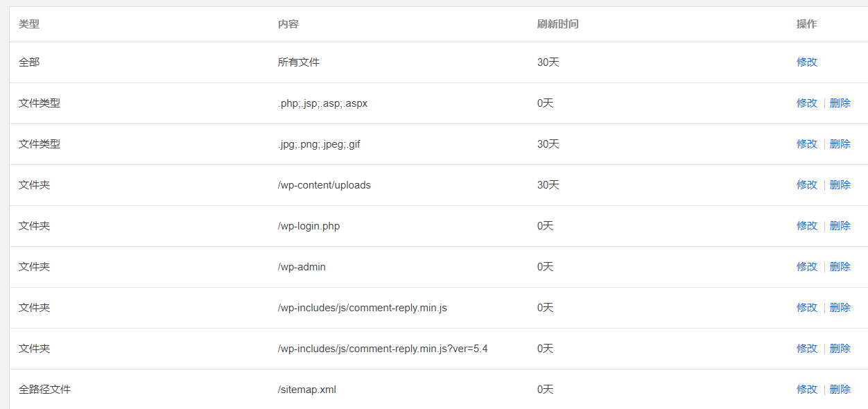This screenshot has width=868, height=409.
Task: Modify the comment-reply.min.js?ver=5.4 rule
Action: (x=807, y=349)
